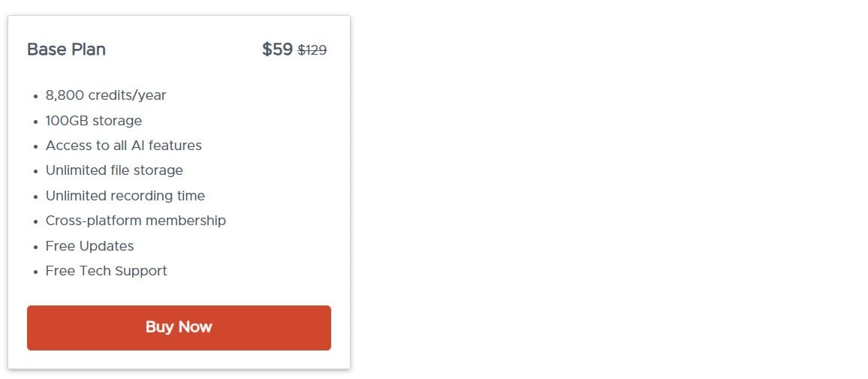Click the Free Tech Support text

point(107,271)
